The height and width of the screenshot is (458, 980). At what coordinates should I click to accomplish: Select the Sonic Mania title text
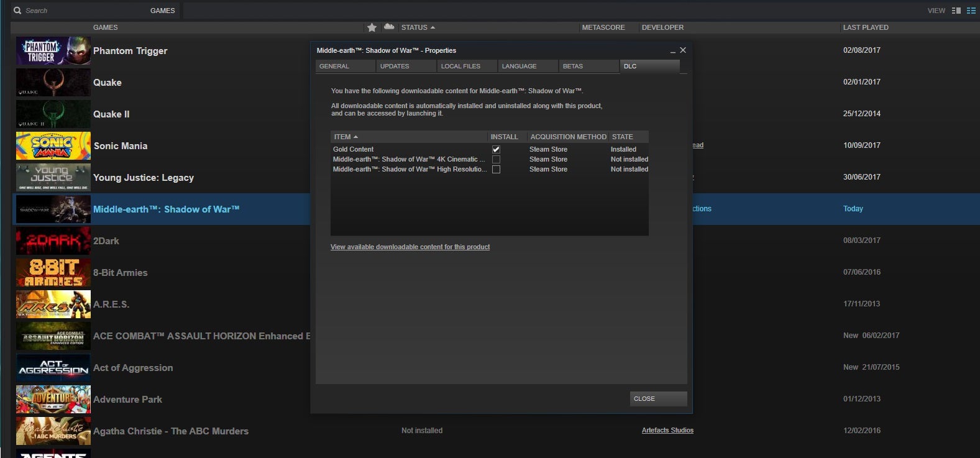click(x=121, y=146)
